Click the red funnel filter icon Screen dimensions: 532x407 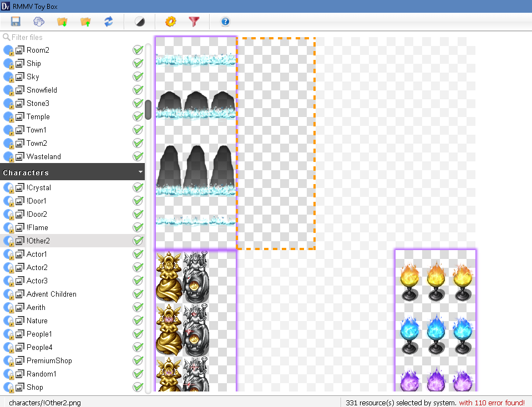click(194, 22)
